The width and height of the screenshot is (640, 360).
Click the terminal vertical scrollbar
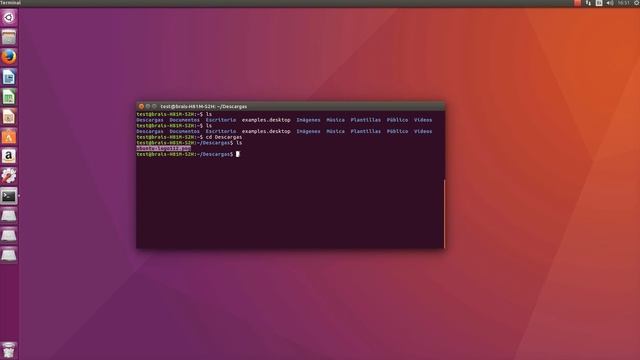point(444,213)
